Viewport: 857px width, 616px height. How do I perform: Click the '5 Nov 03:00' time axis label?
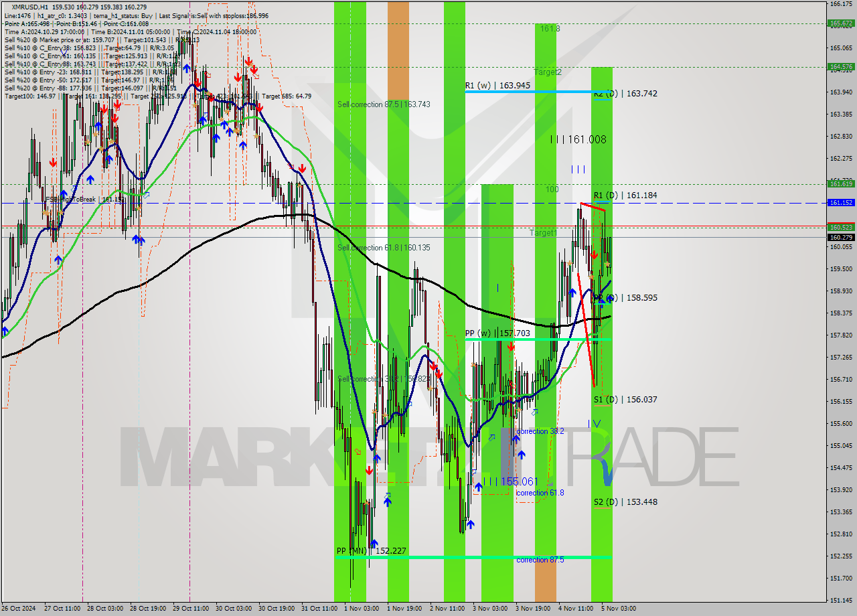(x=618, y=609)
